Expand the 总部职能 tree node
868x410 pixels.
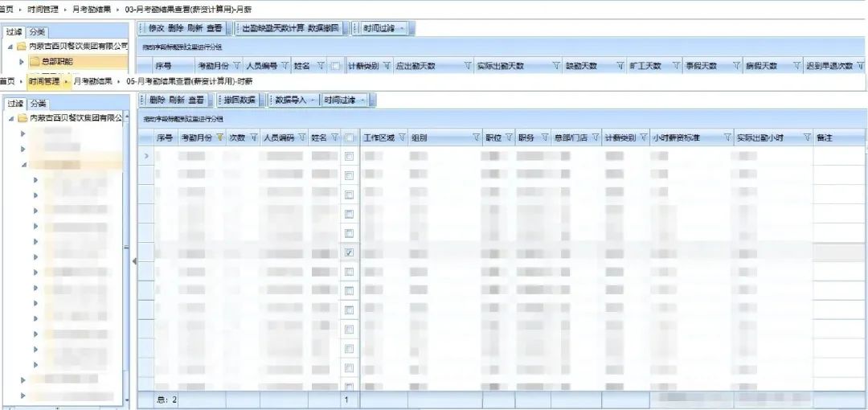point(22,62)
